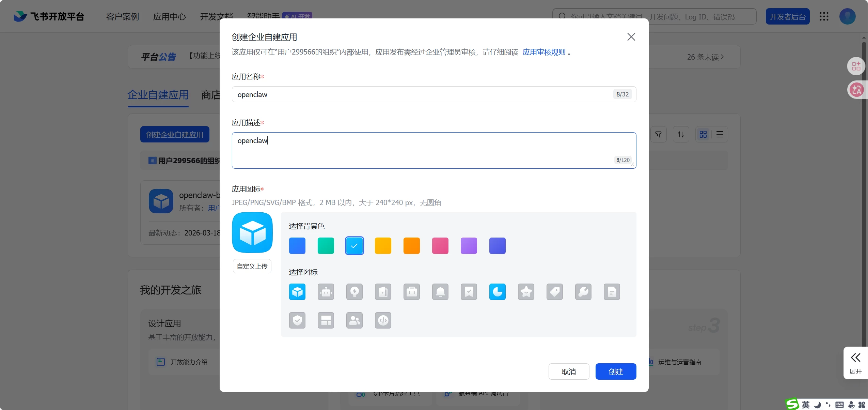Choose the wrench app icon
This screenshot has width=868, height=410.
[583, 292]
